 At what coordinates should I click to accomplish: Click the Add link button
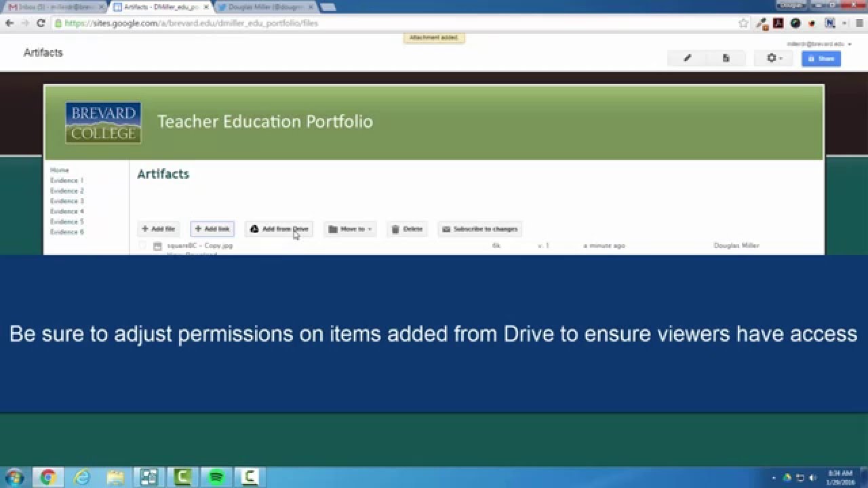tap(212, 229)
